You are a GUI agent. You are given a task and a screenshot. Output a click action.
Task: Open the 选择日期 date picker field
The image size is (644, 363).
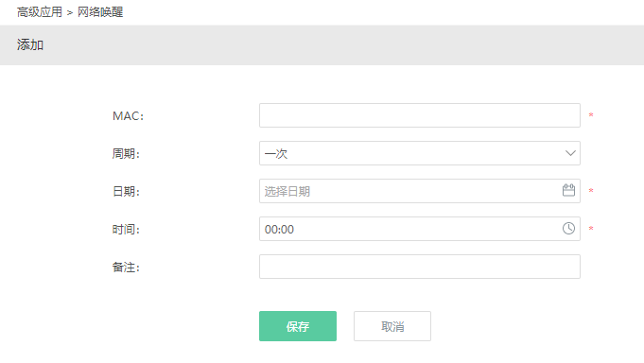[419, 191]
